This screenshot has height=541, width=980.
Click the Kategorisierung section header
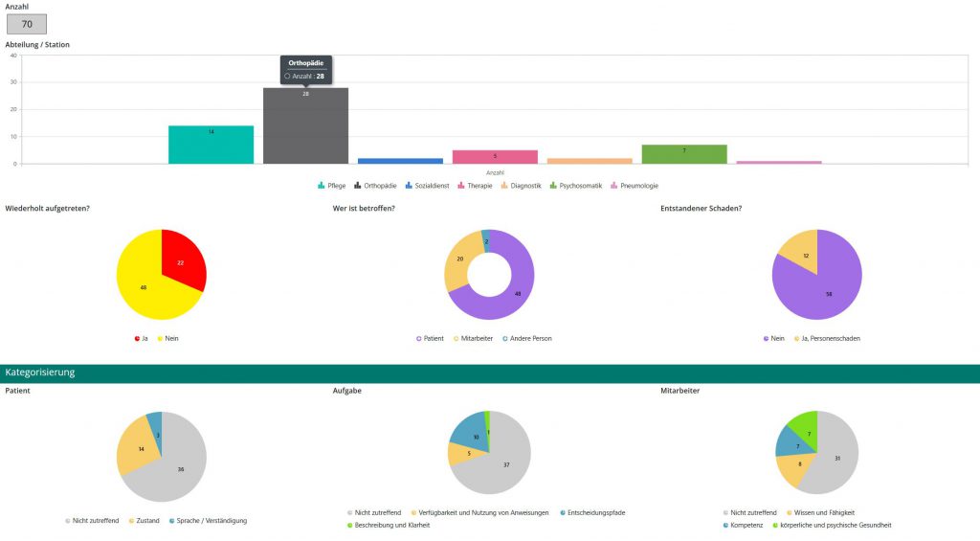point(39,372)
